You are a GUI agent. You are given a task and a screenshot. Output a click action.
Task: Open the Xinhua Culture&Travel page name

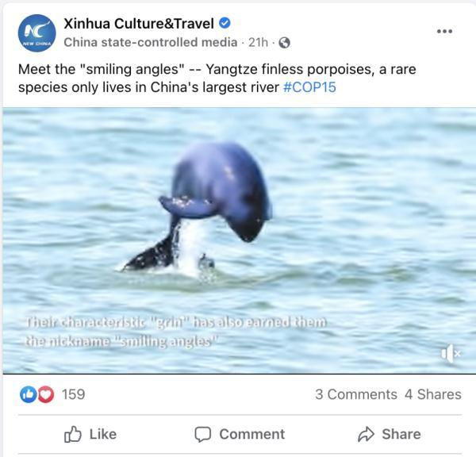[139, 23]
